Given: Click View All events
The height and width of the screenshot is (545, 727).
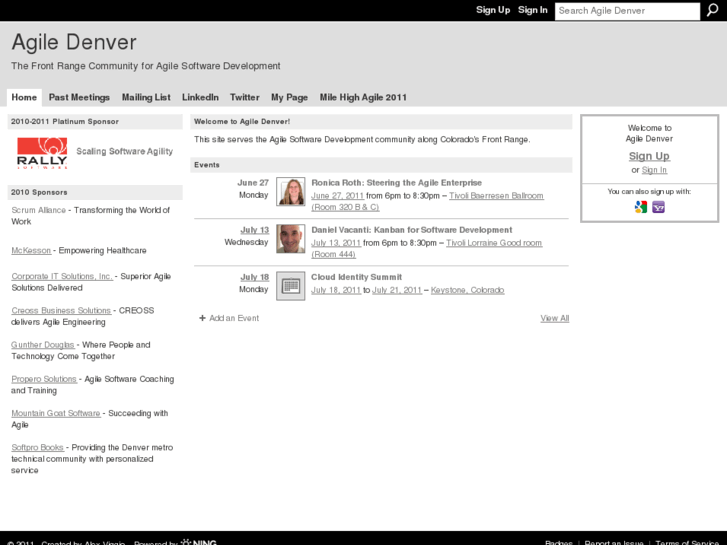Looking at the screenshot, I should 555,319.
